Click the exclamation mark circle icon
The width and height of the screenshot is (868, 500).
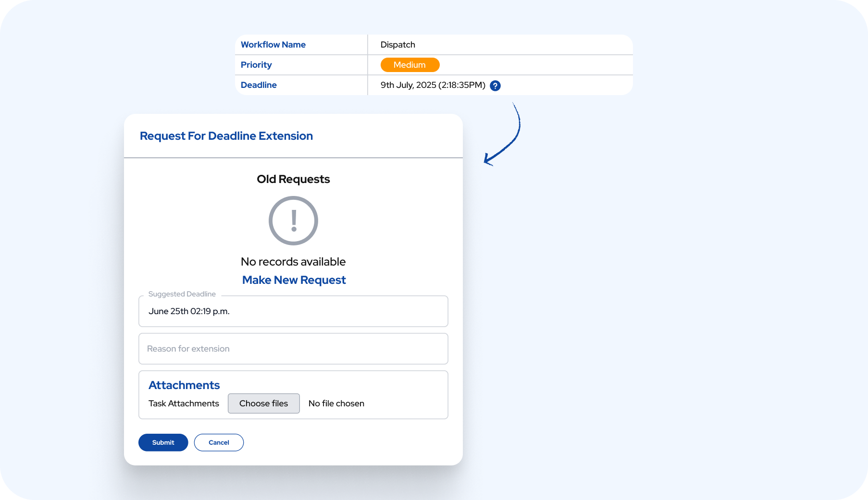[293, 220]
